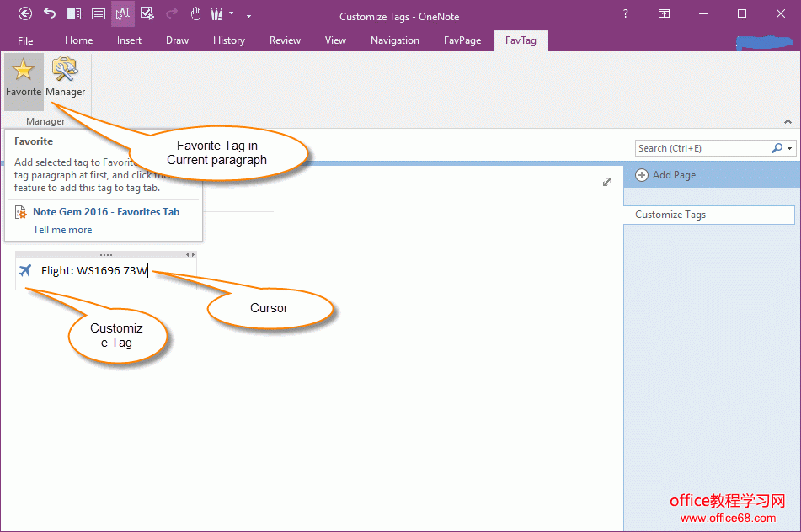Click the Undo arrow icon
Viewport: 801px width, 532px height.
tap(50, 13)
